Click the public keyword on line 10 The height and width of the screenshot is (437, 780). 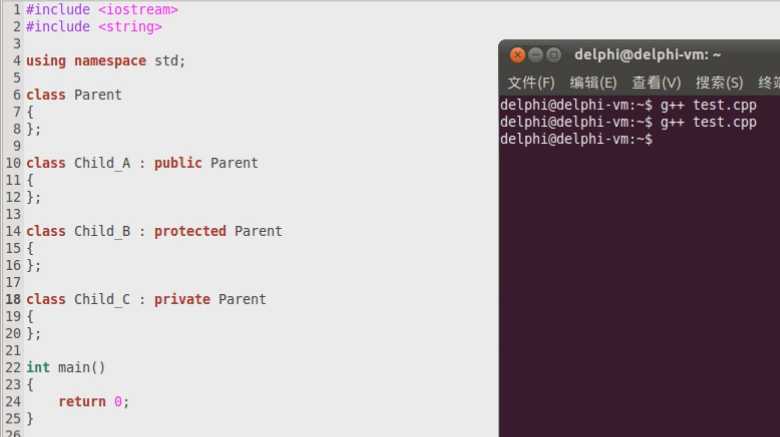coord(178,163)
